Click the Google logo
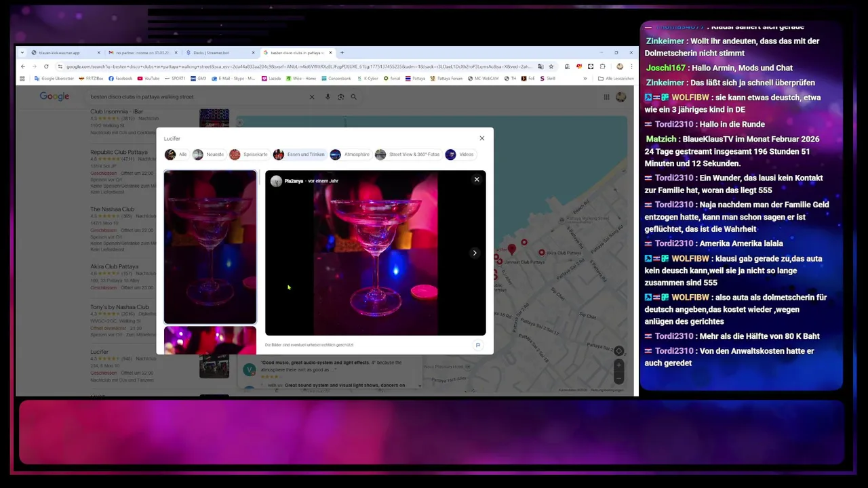Image resolution: width=868 pixels, height=488 pixels. click(54, 97)
